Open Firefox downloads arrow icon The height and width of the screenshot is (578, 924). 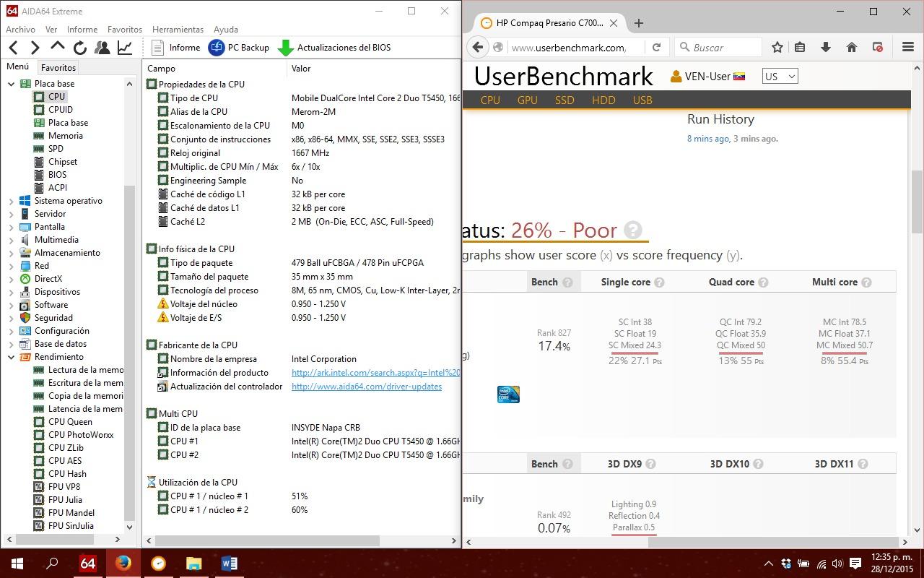tap(826, 47)
